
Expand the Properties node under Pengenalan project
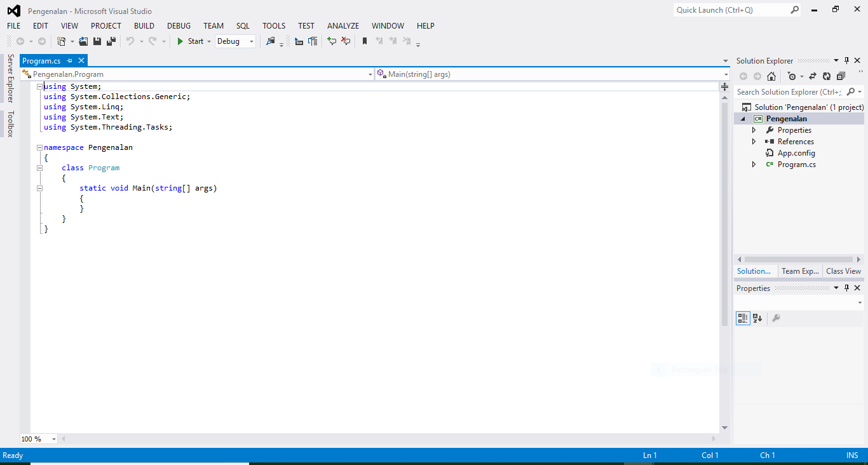[754, 130]
